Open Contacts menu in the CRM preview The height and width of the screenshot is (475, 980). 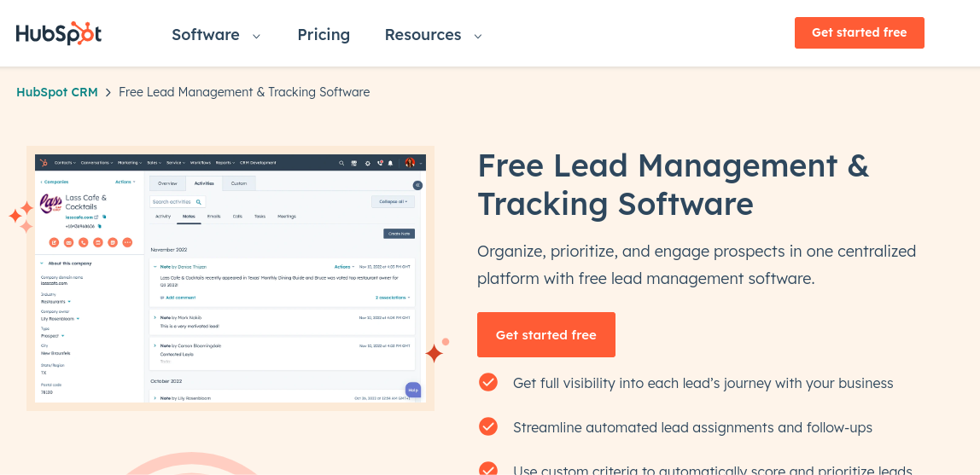tap(65, 163)
